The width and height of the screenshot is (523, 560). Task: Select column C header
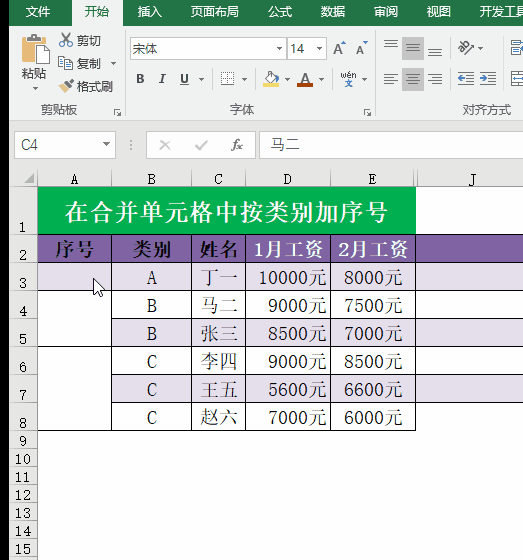(x=218, y=179)
